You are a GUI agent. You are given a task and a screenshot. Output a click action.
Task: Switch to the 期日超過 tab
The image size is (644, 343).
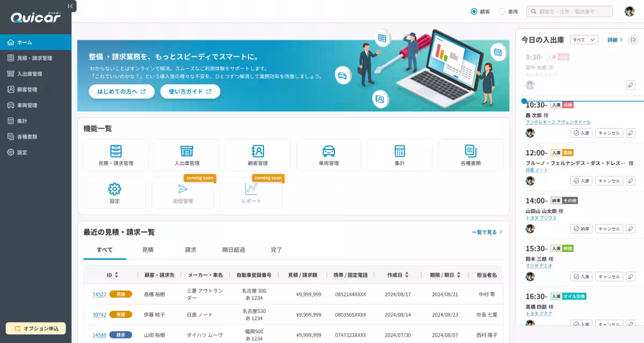pyautogui.click(x=233, y=250)
